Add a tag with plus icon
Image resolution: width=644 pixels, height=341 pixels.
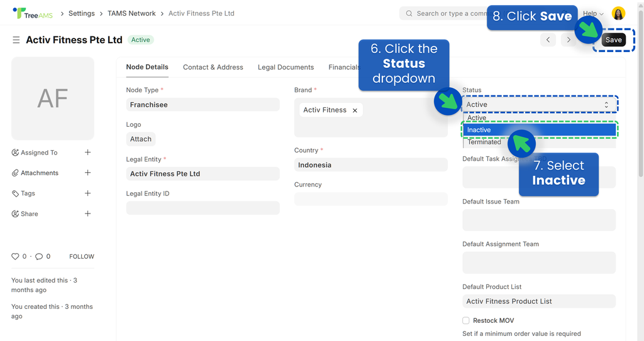[x=87, y=193]
